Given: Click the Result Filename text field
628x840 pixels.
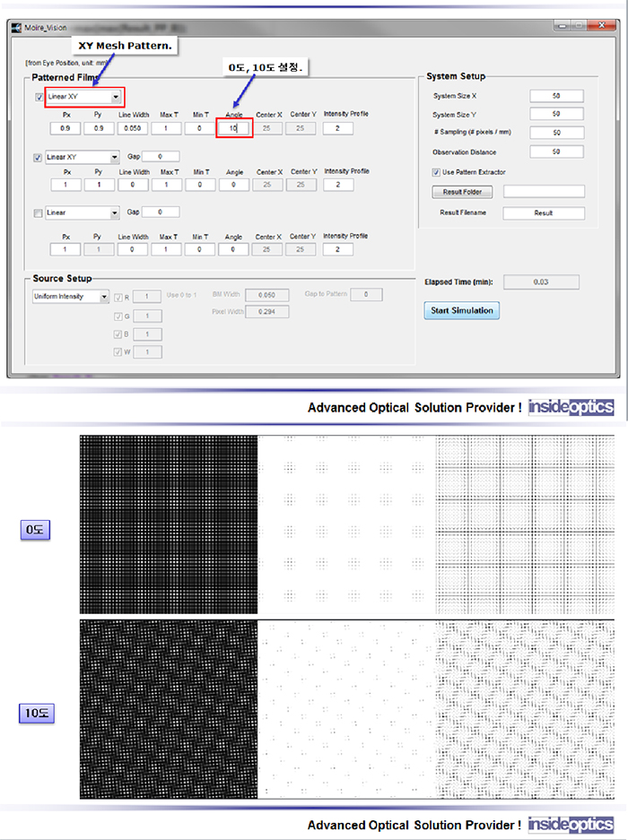Looking at the screenshot, I should click(543, 213).
